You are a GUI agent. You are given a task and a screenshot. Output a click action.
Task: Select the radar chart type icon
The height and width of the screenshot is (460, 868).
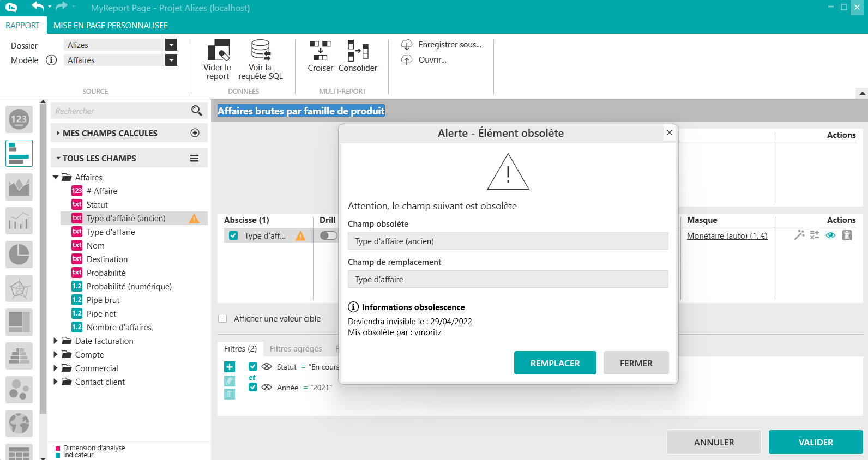pos(19,288)
